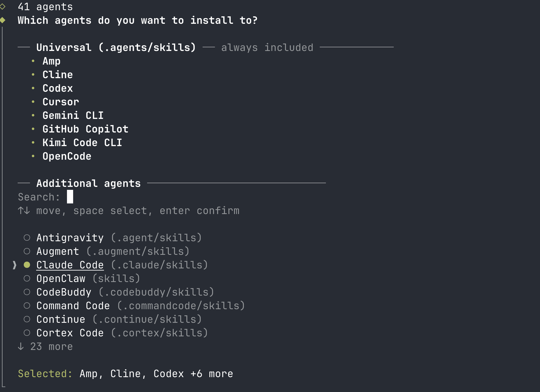Open the Claude Code underlined link
This screenshot has width=540, height=392.
pyautogui.click(x=70, y=265)
